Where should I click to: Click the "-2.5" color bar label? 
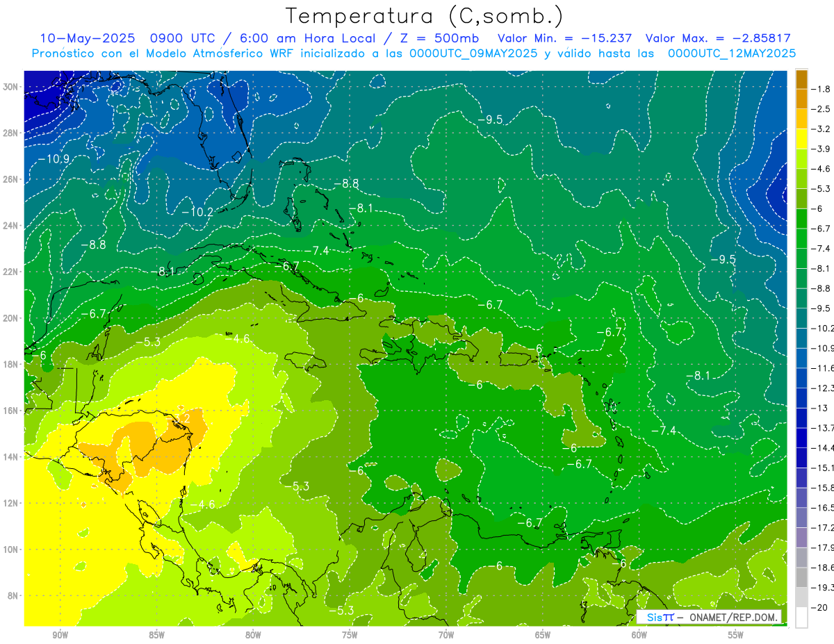coord(822,109)
